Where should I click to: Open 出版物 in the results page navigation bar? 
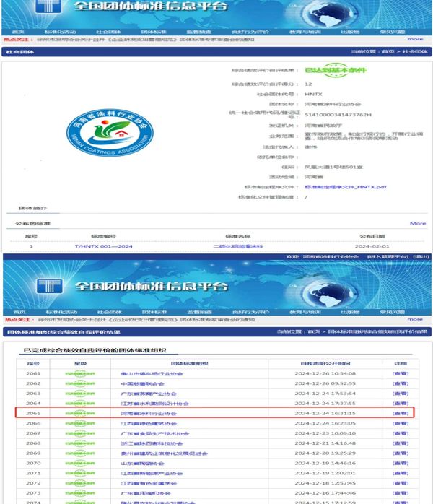click(350, 312)
